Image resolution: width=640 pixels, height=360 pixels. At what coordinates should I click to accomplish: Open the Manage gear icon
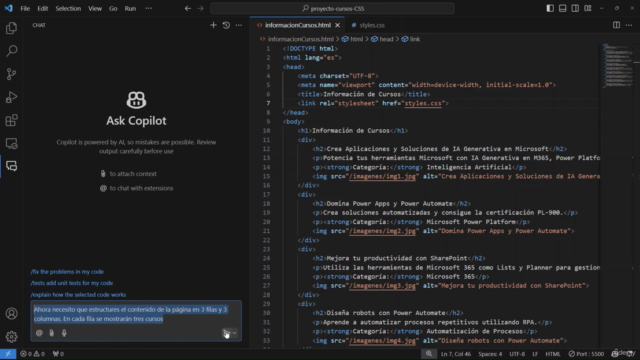[11, 337]
